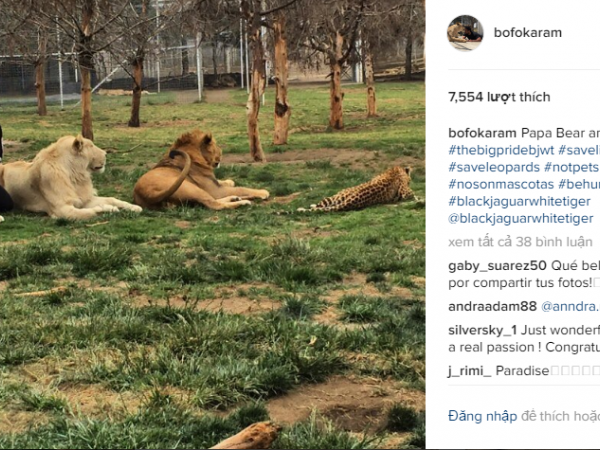Open commenter silversky_1 profile
This screenshot has height=450, width=600.
click(x=483, y=330)
